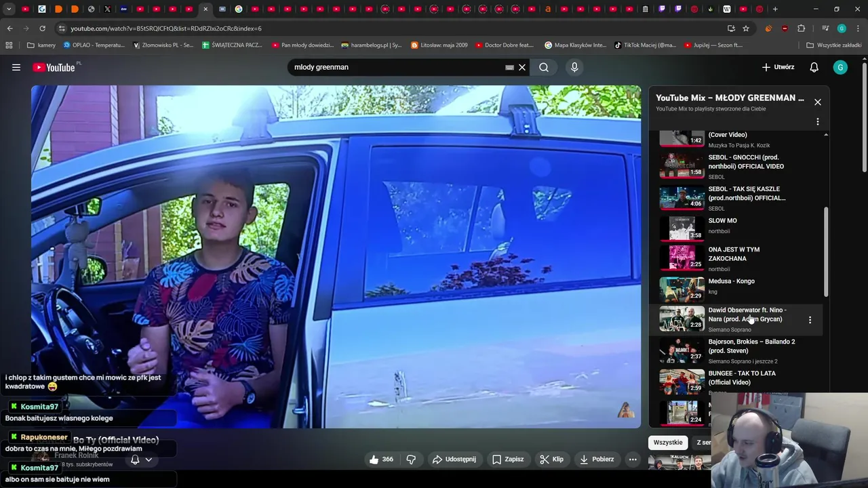Open the browser extensions puzzle icon

(802, 28)
